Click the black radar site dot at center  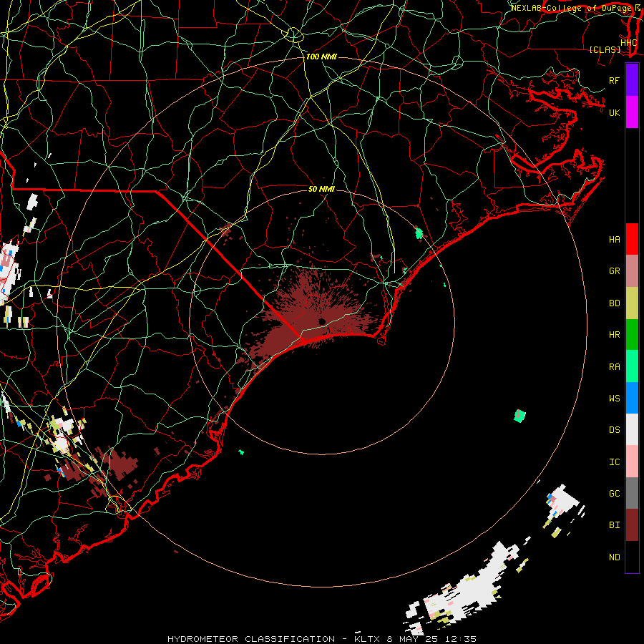point(322,321)
